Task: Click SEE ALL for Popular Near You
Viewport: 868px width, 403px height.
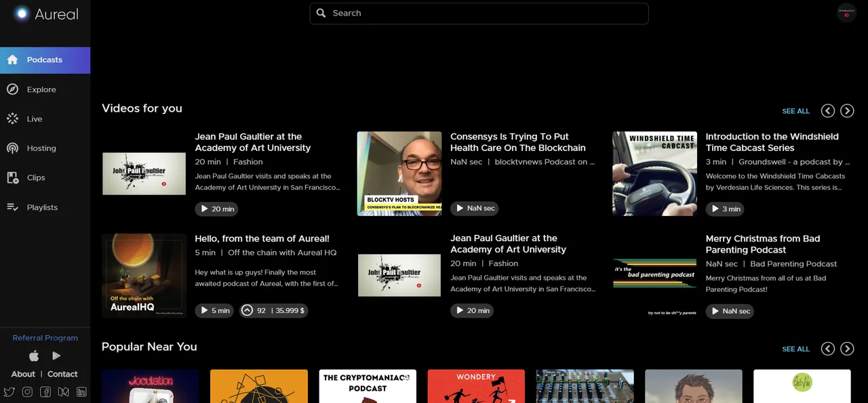Action: pos(795,349)
